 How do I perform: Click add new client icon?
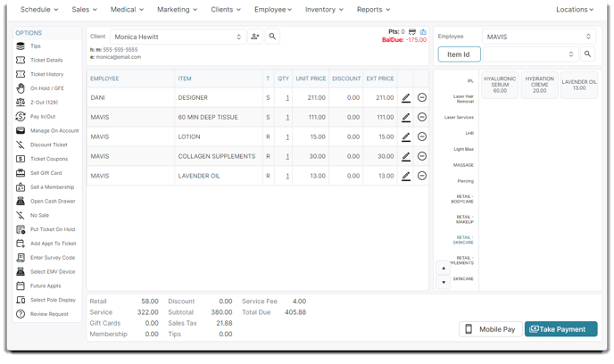click(x=255, y=37)
